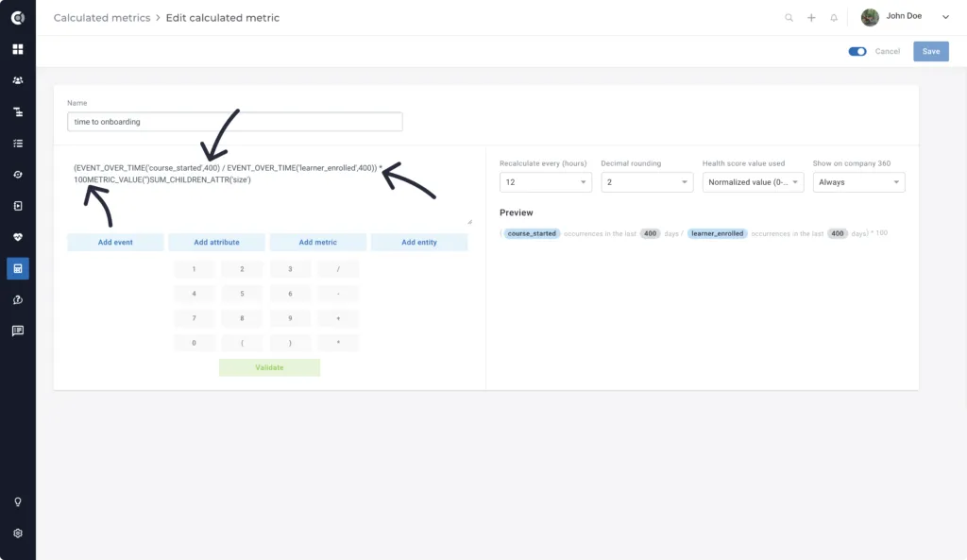Image resolution: width=967 pixels, height=560 pixels.
Task: Open the app logo home icon
Action: click(17, 18)
